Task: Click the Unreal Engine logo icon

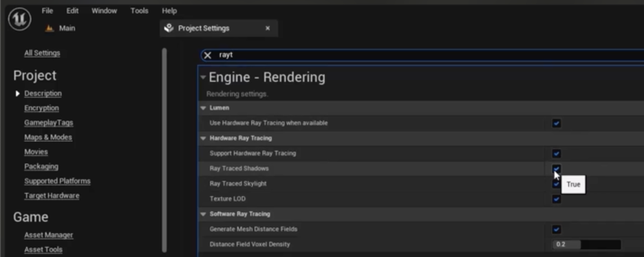Action: [x=19, y=19]
